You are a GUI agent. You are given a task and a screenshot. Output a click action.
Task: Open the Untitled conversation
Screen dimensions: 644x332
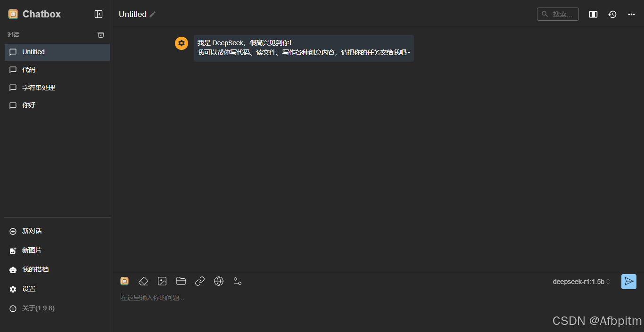57,52
